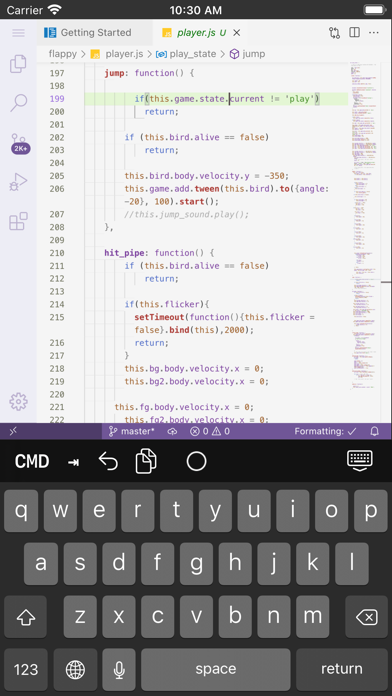
Task: Open the Manage settings gear
Action: (x=18, y=402)
